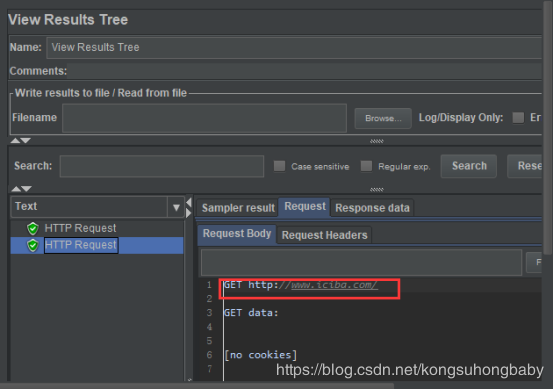Click the Name field containing View Results Tree

click(x=294, y=47)
